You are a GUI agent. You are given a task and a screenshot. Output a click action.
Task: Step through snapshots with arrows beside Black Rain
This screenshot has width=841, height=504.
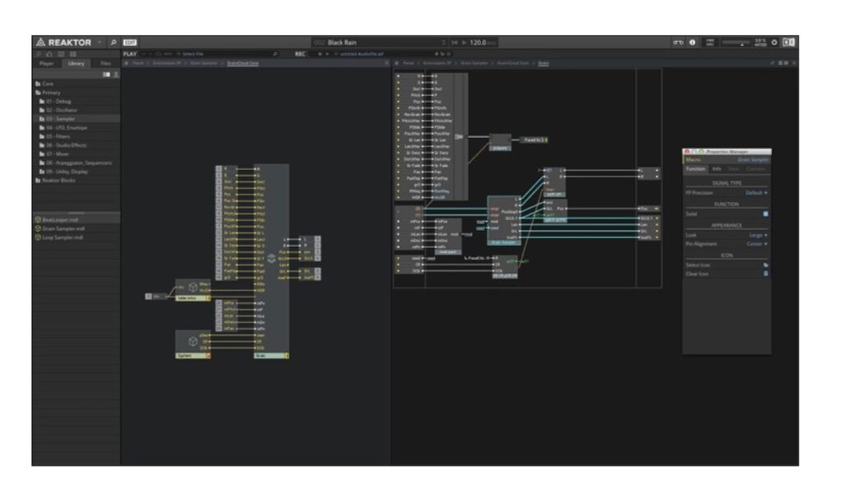click(443, 43)
